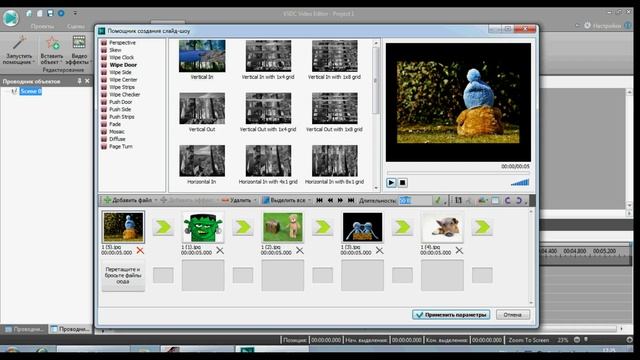This screenshot has height=360, width=640.
Task: Click into the Длительность duration field
Action: pos(415,200)
